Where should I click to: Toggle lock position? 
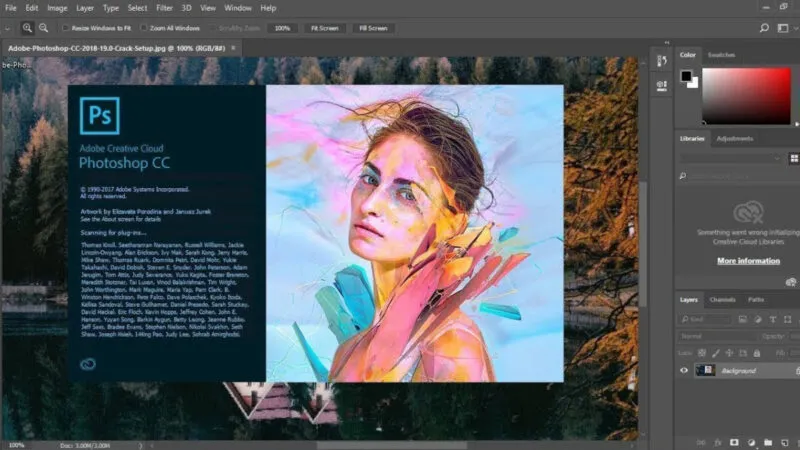point(729,353)
